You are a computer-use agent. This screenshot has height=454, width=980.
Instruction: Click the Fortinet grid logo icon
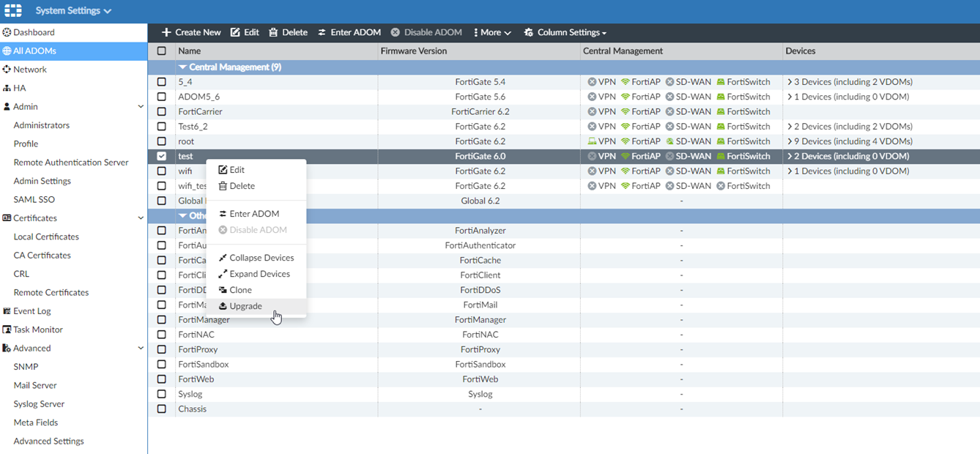tap(13, 11)
